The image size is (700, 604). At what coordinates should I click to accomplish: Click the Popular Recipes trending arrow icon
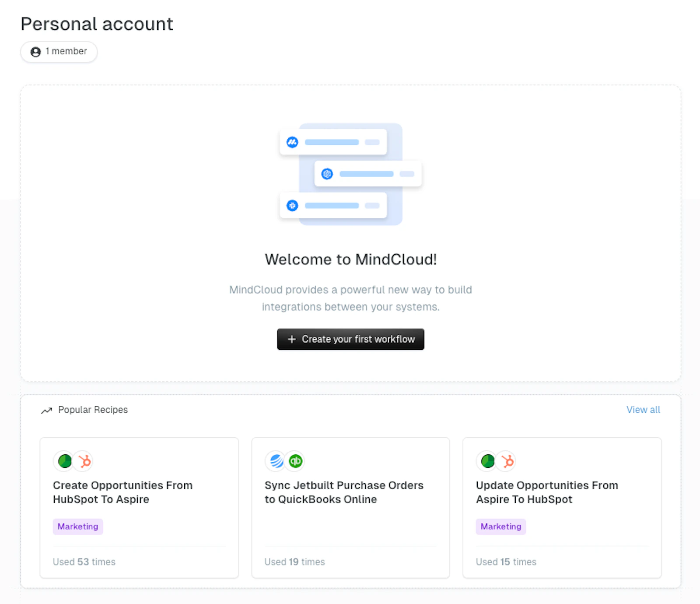[x=46, y=410]
